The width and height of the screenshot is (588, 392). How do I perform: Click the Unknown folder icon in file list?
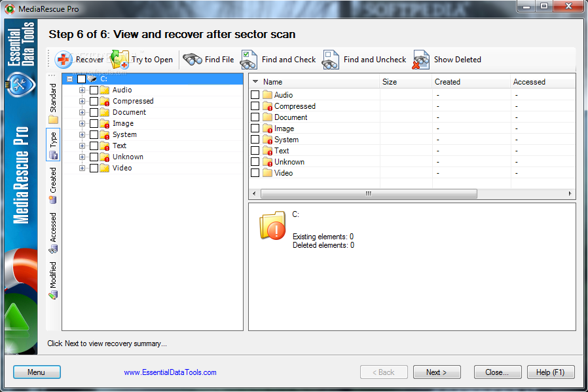click(267, 162)
